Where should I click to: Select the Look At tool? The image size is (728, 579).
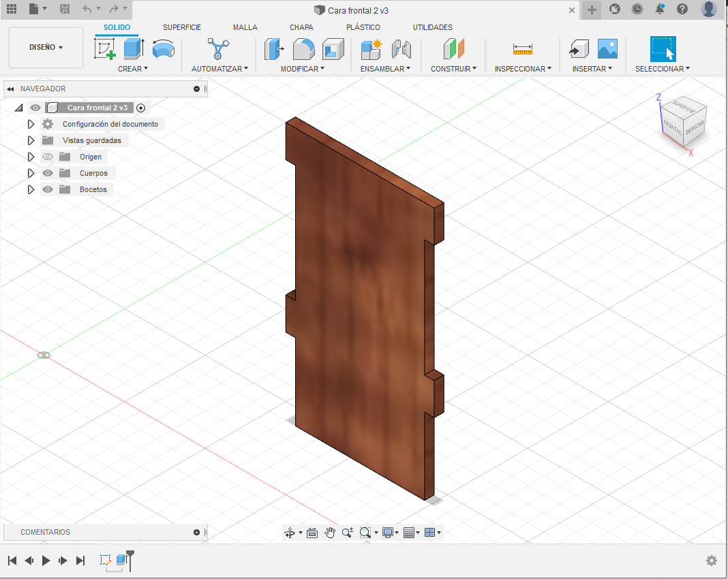312,533
